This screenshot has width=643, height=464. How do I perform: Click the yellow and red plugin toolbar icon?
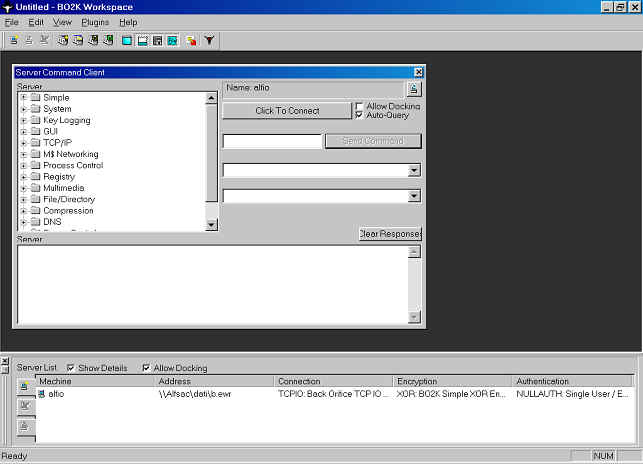coord(191,41)
